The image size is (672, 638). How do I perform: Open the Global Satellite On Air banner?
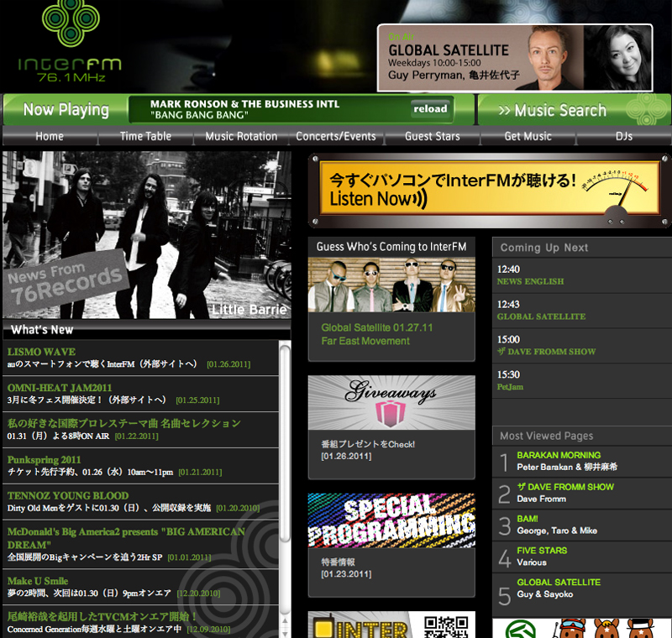[x=515, y=58]
